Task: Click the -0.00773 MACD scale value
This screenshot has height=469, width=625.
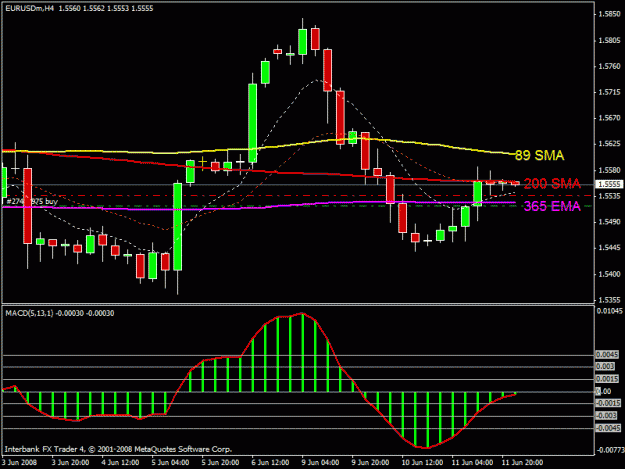Action: point(610,450)
